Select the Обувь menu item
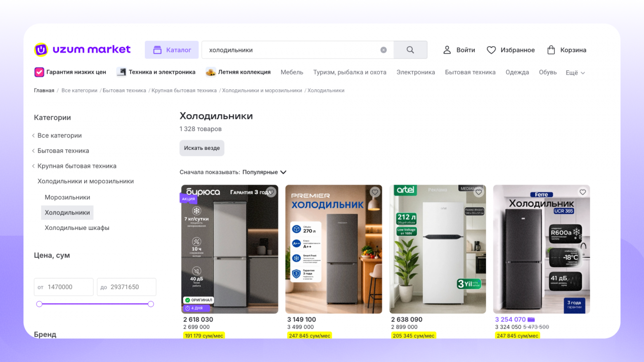 pyautogui.click(x=548, y=72)
